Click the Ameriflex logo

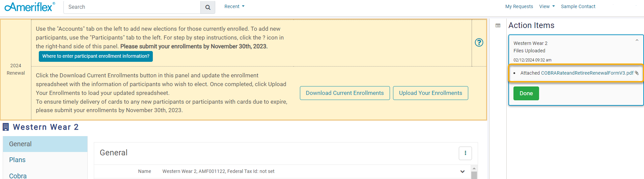point(30,7)
